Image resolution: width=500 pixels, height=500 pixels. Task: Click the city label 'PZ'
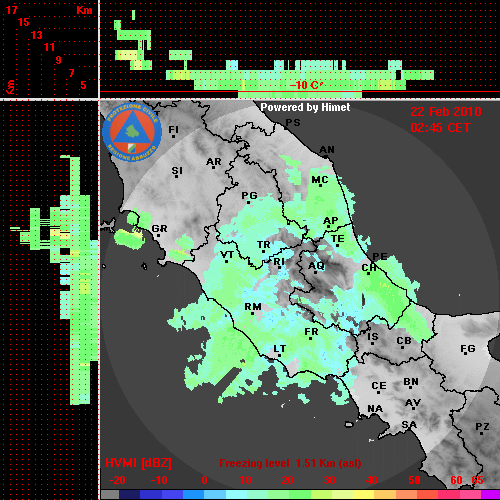(482, 427)
